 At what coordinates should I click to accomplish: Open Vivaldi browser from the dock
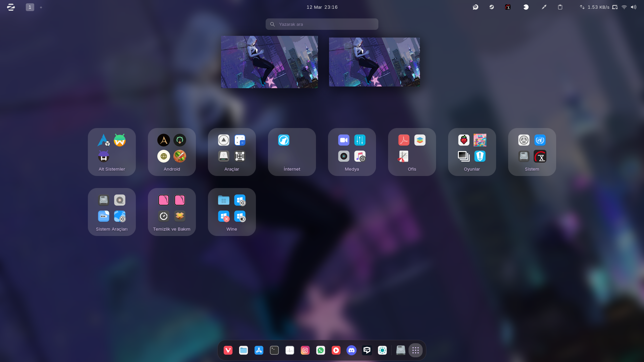(x=228, y=350)
